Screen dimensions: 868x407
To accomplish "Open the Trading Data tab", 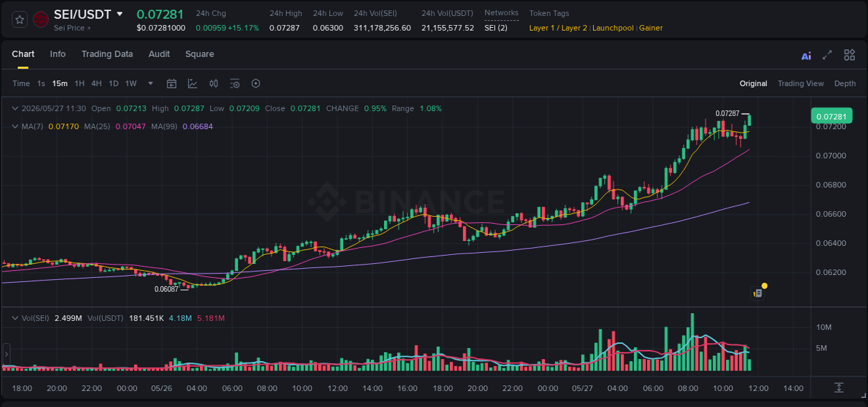I will (107, 54).
